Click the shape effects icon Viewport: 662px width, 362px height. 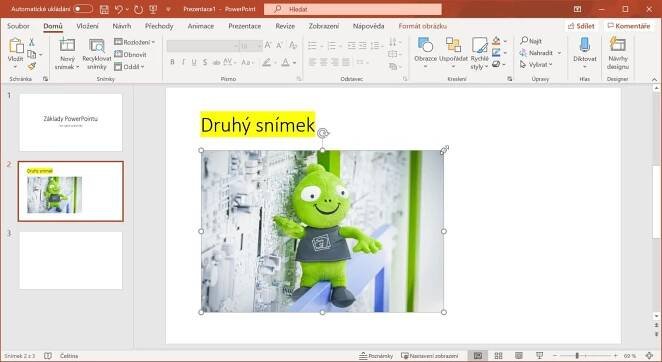(496, 64)
